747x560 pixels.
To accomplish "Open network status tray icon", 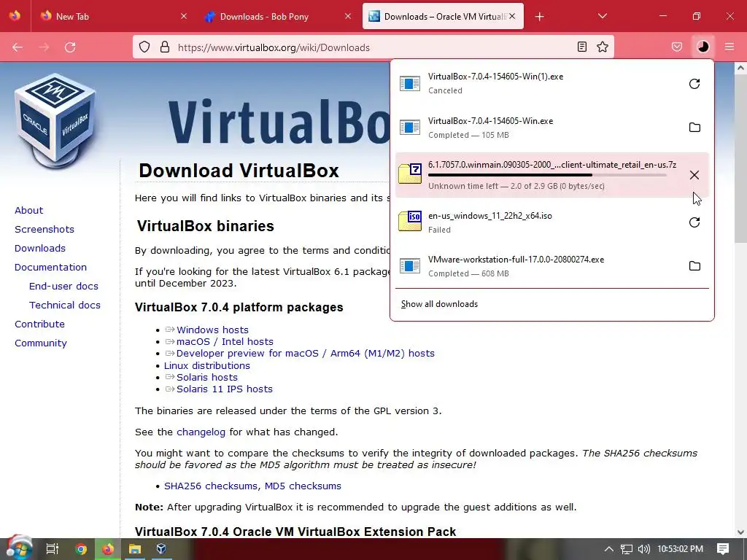I will [x=626, y=549].
